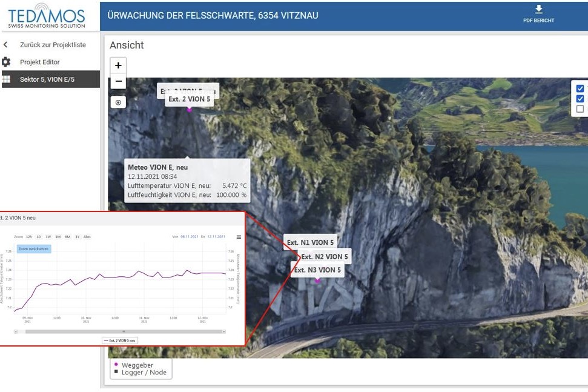The width and height of the screenshot is (588, 392).
Task: Enable the third unchecked layer checkbox
Action: click(580, 109)
